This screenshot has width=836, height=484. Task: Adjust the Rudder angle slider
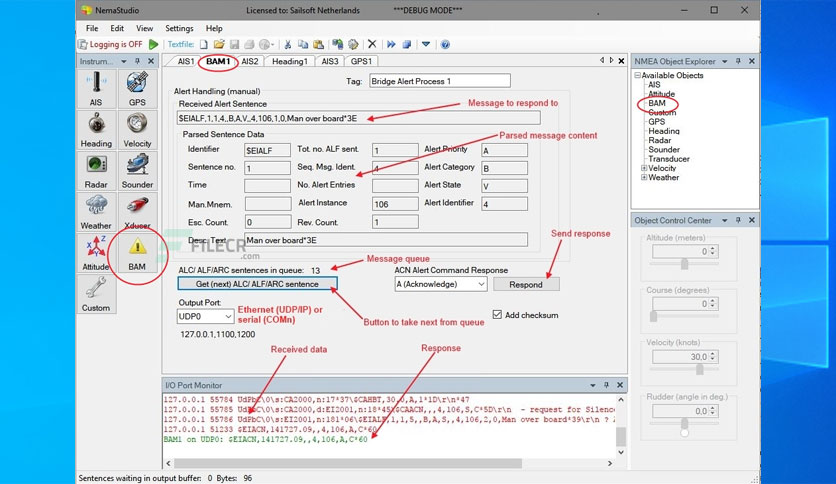685,424
